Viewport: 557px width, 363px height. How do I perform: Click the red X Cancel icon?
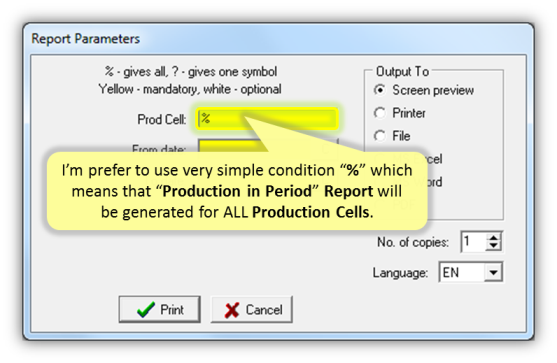click(x=232, y=310)
